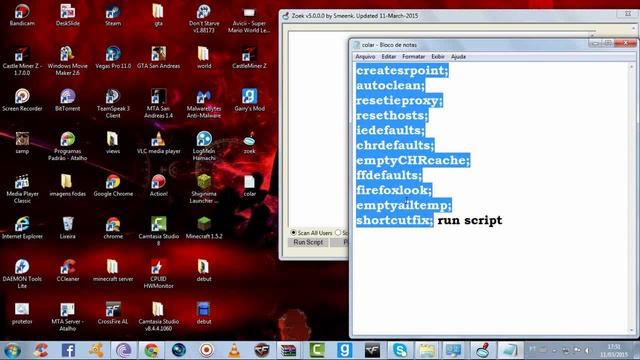Select the Lixeira recycle bin
The height and width of the screenshot is (360, 640).
tap(68, 228)
